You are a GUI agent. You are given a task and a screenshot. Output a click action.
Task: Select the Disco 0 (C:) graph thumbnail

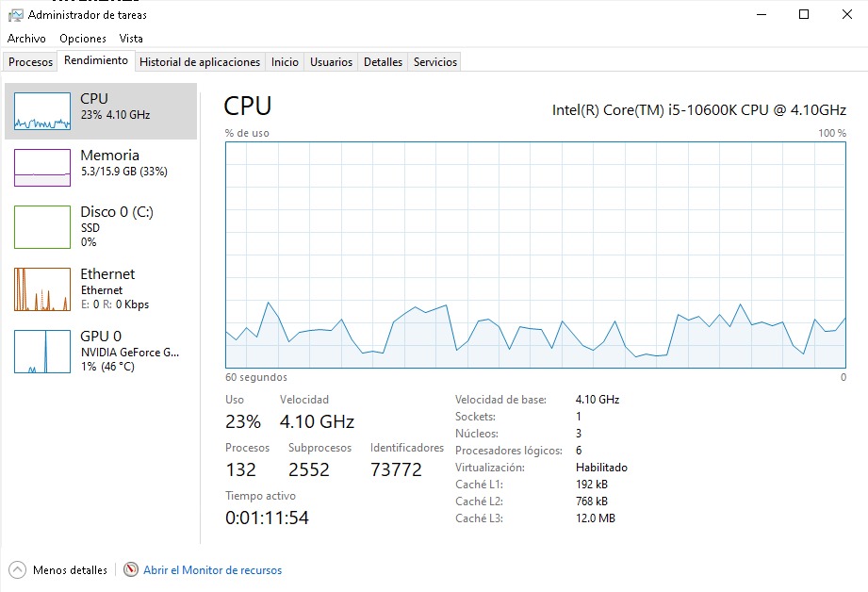pyautogui.click(x=42, y=226)
